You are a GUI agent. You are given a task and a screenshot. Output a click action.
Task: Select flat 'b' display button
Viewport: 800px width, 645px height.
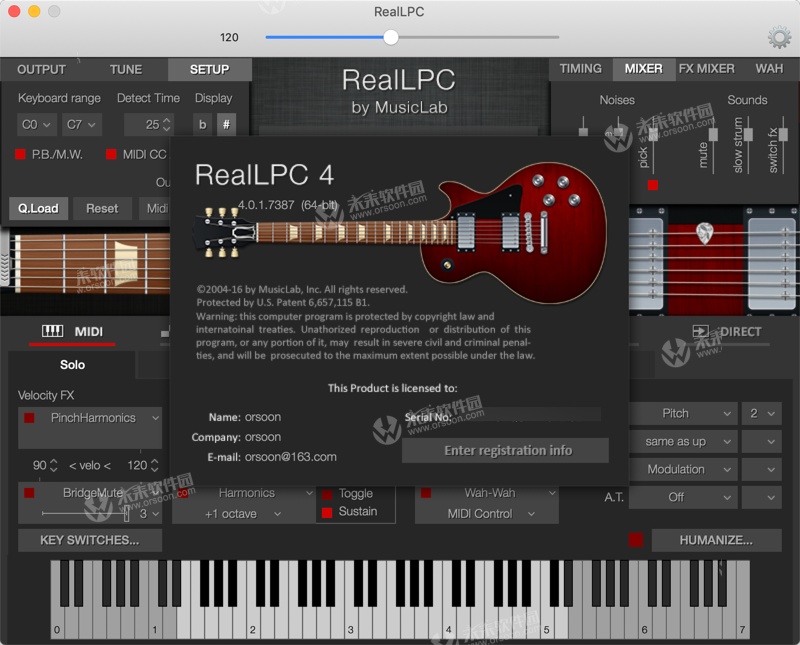203,125
